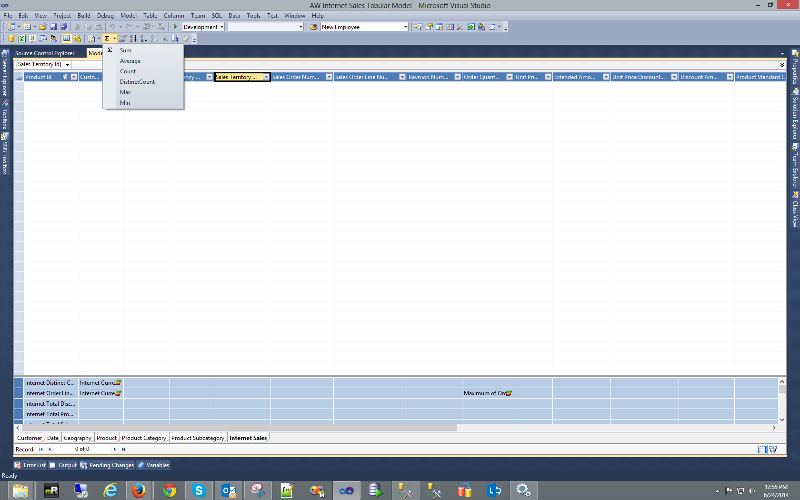Open Internet Explorer from the taskbar

click(110, 490)
